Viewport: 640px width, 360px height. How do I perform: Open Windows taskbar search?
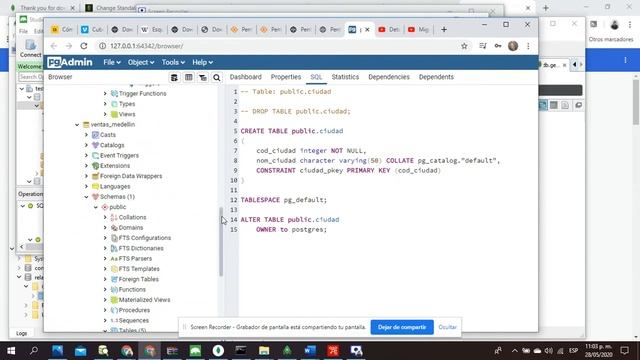pos(34,351)
